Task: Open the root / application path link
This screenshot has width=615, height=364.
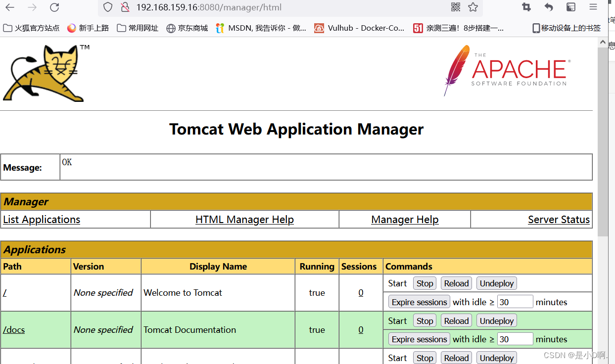Action: (5, 293)
